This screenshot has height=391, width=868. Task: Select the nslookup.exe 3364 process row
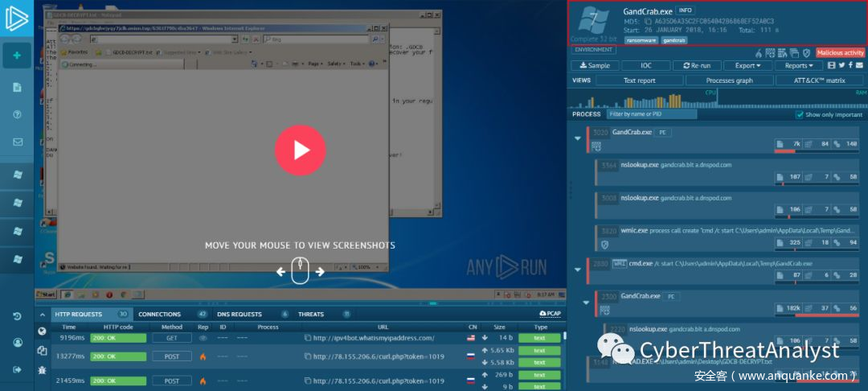(729, 171)
